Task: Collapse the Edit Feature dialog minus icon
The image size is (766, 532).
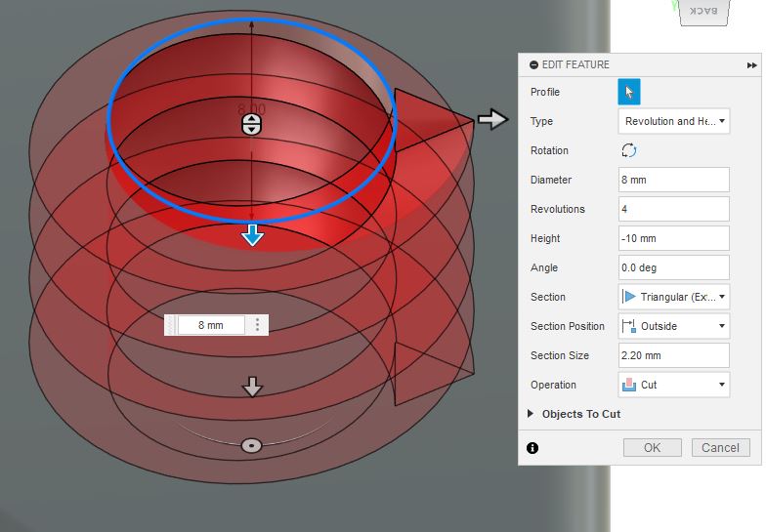Action: click(x=533, y=64)
